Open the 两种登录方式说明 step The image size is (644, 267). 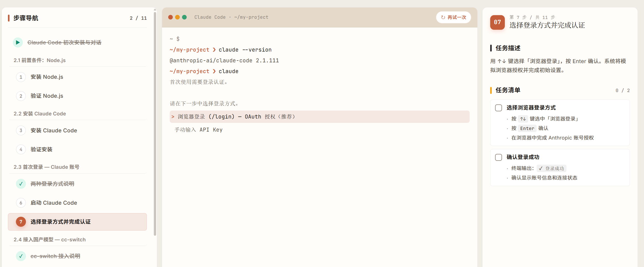(77, 184)
